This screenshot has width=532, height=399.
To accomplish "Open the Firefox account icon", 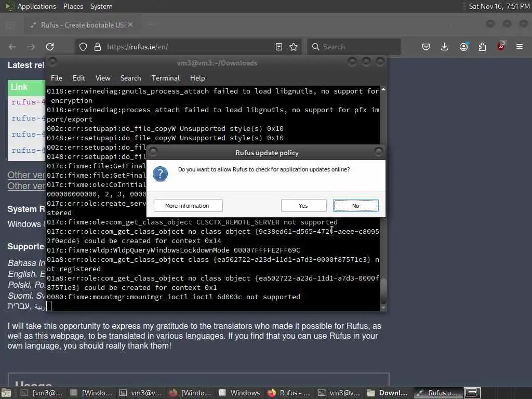I will click(x=464, y=47).
